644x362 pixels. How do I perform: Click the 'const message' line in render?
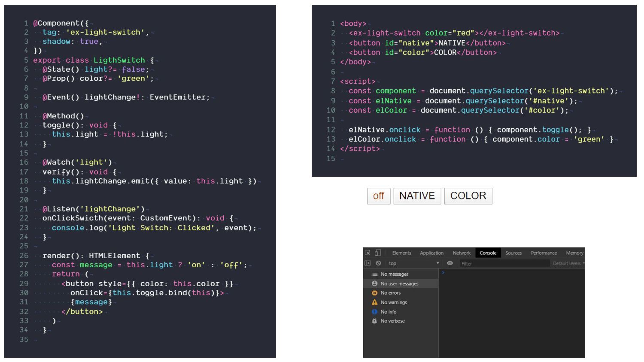[x=150, y=265]
